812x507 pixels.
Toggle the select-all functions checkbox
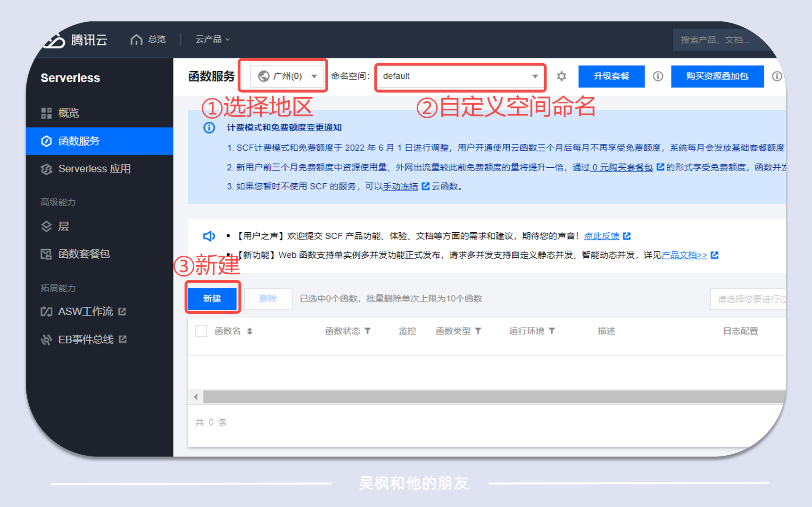click(201, 331)
